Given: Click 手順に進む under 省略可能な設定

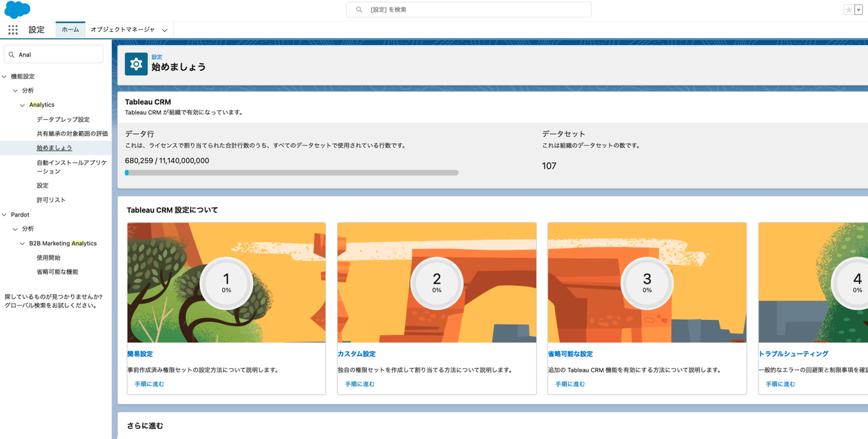Looking at the screenshot, I should click(569, 384).
